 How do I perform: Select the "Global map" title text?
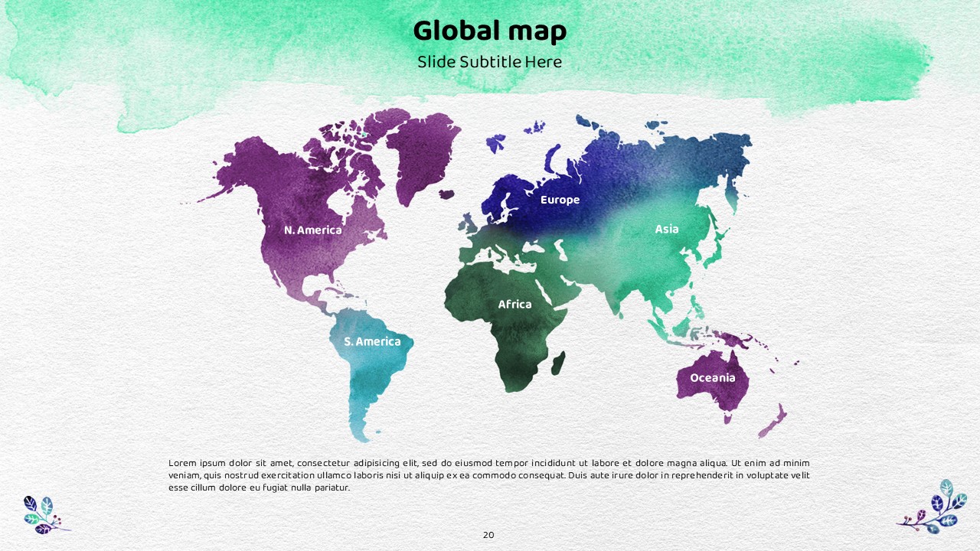[489, 31]
